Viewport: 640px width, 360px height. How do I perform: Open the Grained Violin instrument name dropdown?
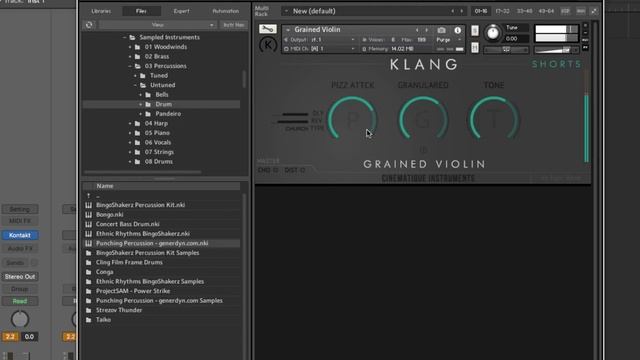point(288,30)
